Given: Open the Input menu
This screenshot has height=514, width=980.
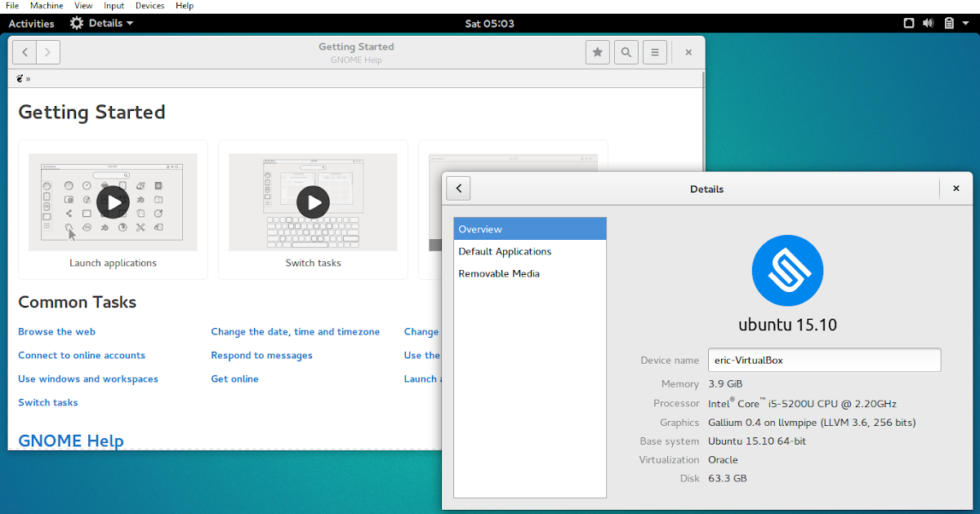Looking at the screenshot, I should (x=114, y=6).
